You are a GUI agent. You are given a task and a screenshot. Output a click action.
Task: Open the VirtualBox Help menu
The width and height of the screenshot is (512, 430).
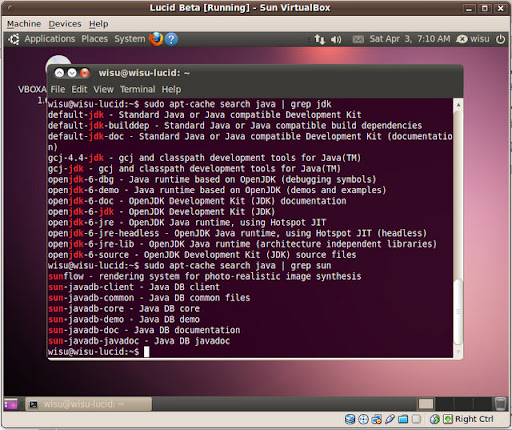click(98, 24)
